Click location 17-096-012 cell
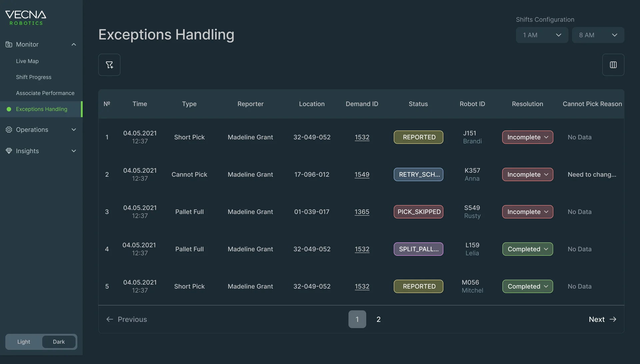Viewport: 640px width, 364px height. (x=312, y=175)
